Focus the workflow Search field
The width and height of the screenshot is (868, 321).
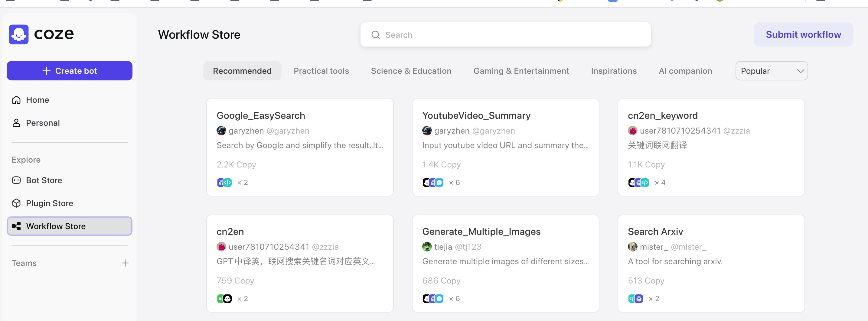(x=505, y=35)
